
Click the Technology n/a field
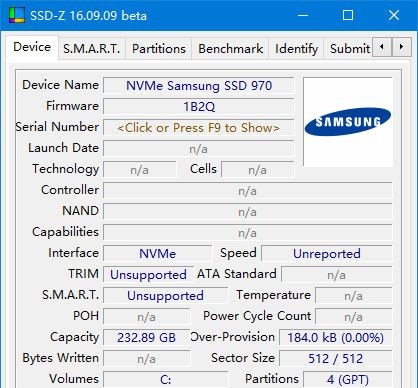[140, 170]
